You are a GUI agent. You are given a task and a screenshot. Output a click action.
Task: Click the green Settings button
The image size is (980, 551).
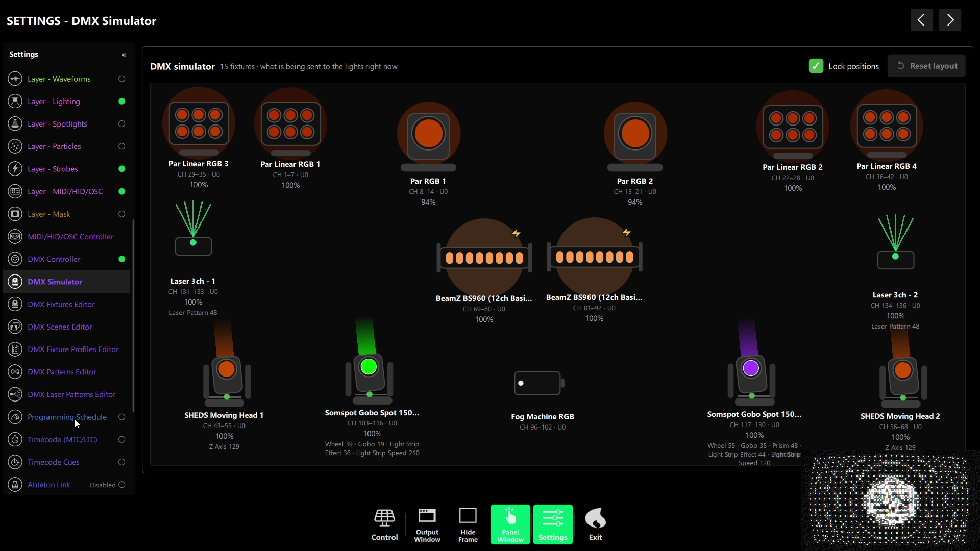tap(553, 524)
